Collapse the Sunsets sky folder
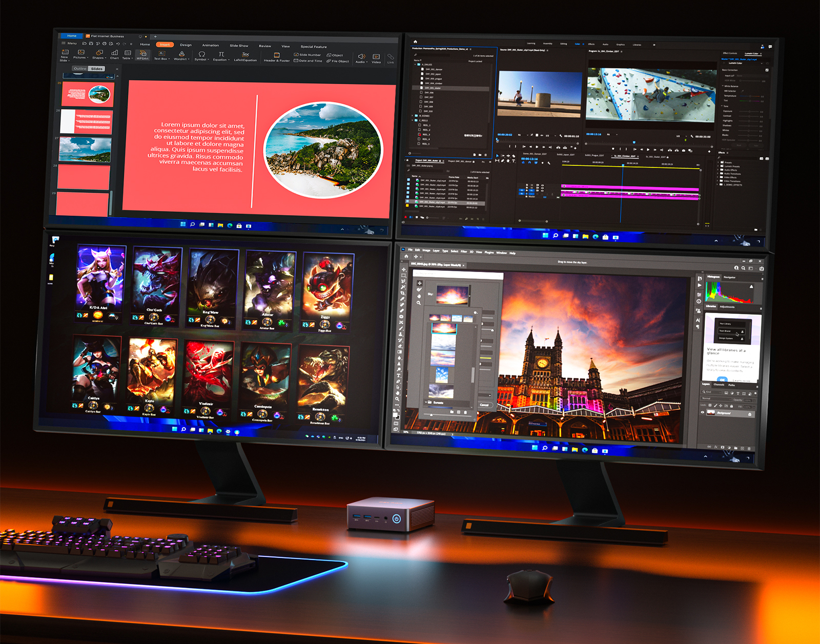 point(425,402)
